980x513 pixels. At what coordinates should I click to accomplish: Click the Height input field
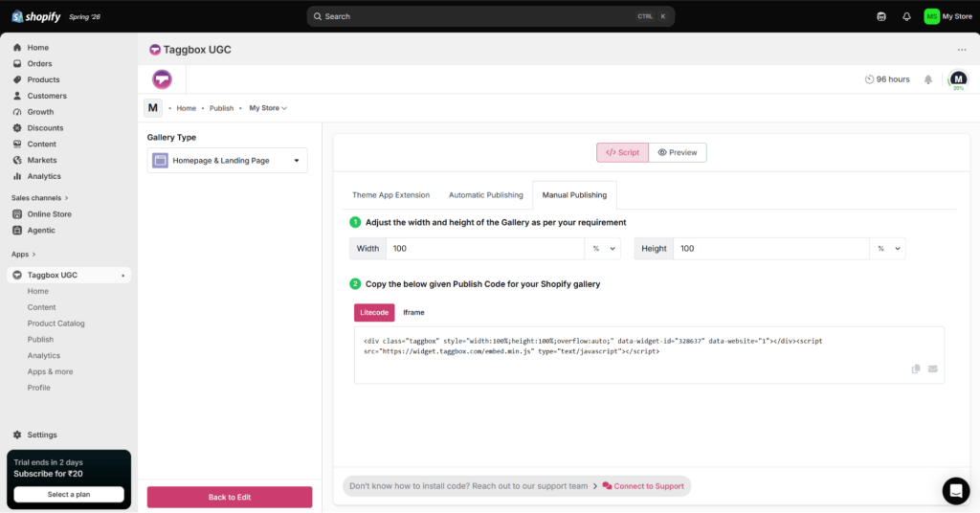pos(771,249)
